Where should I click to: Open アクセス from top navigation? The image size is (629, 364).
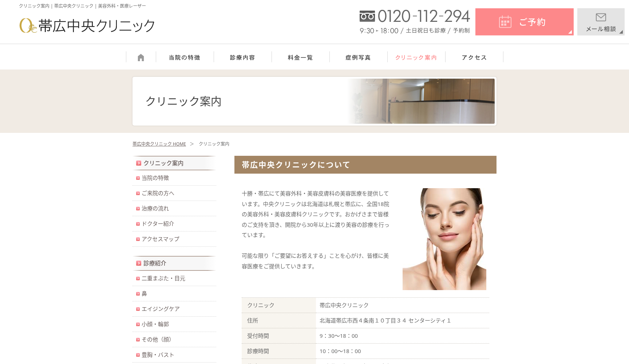(x=474, y=58)
